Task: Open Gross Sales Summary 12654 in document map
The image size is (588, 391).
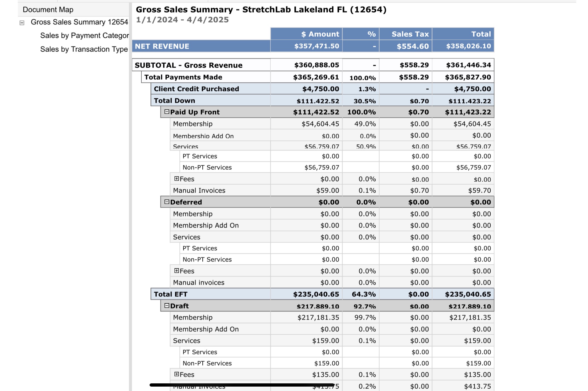Action: 79,22
